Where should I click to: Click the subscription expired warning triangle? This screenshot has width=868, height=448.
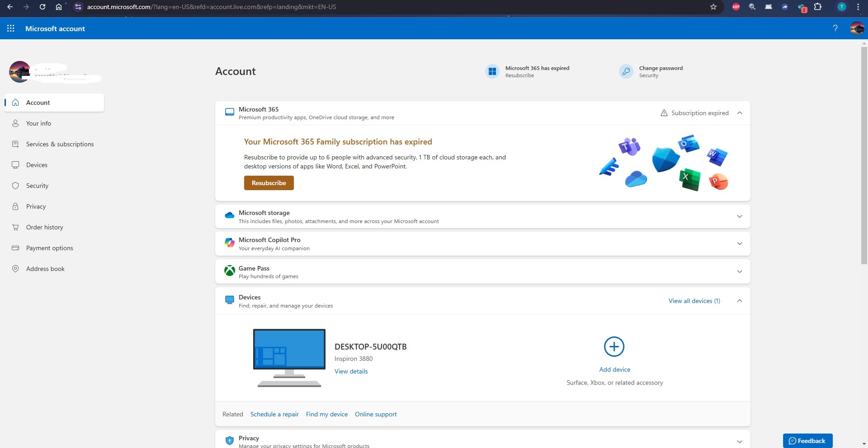coord(664,113)
